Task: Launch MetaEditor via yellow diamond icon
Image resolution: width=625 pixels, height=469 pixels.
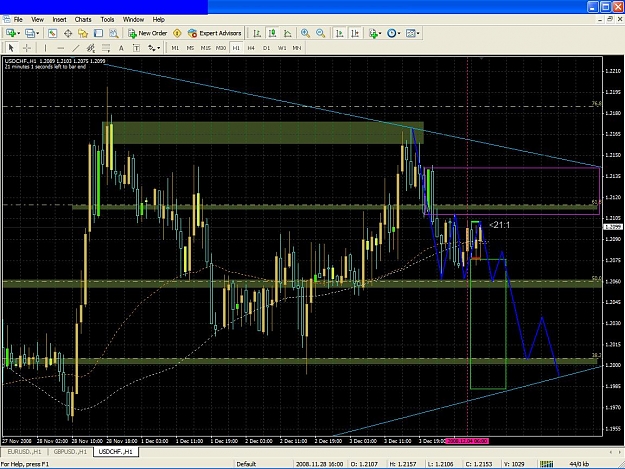Action: 177,33
